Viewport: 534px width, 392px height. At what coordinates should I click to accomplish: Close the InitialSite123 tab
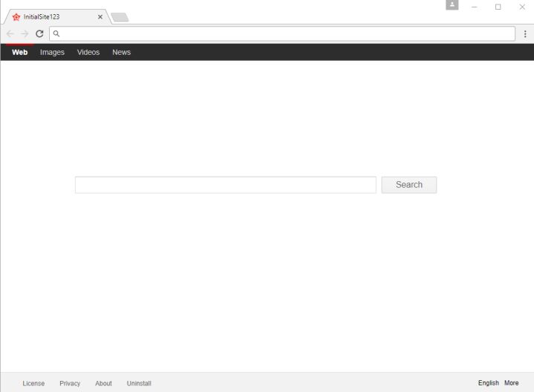click(x=100, y=16)
